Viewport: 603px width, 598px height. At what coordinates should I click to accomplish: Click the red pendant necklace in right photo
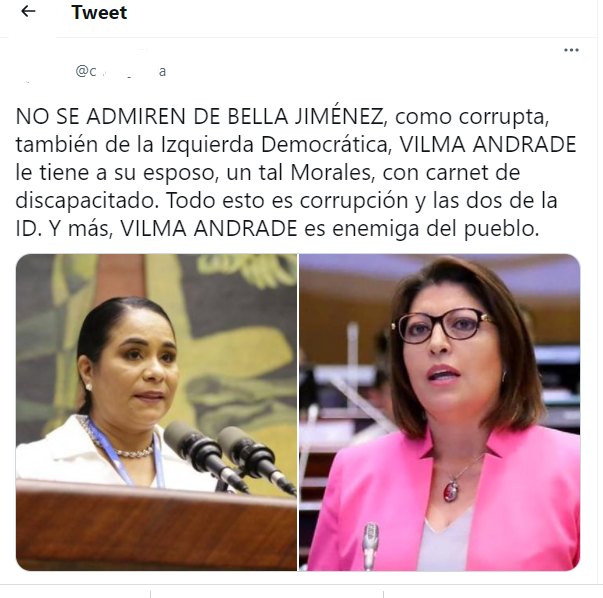(x=451, y=491)
